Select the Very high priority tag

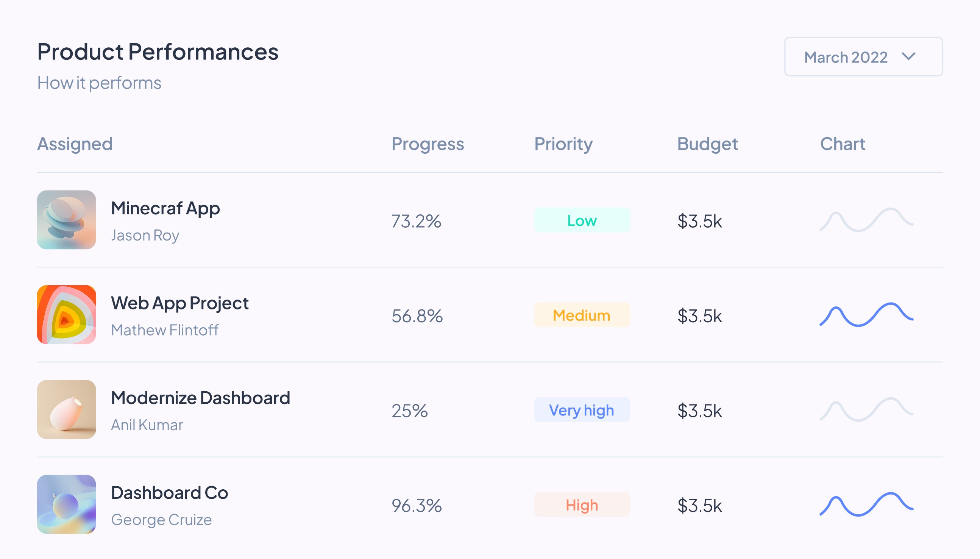coord(582,410)
